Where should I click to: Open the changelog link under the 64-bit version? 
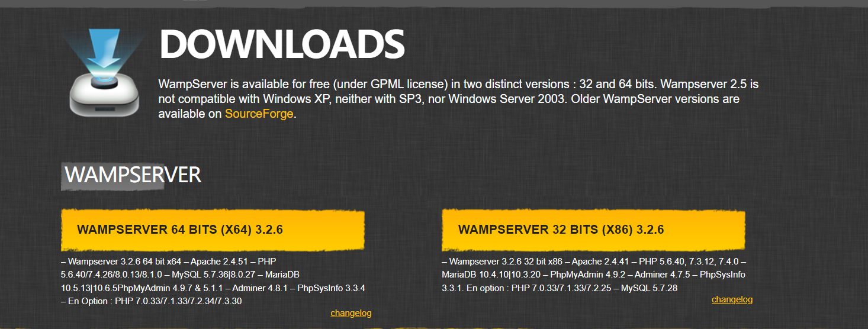351,312
